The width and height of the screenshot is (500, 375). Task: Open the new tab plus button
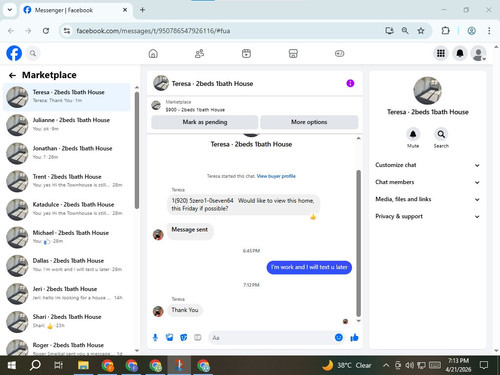(x=142, y=10)
